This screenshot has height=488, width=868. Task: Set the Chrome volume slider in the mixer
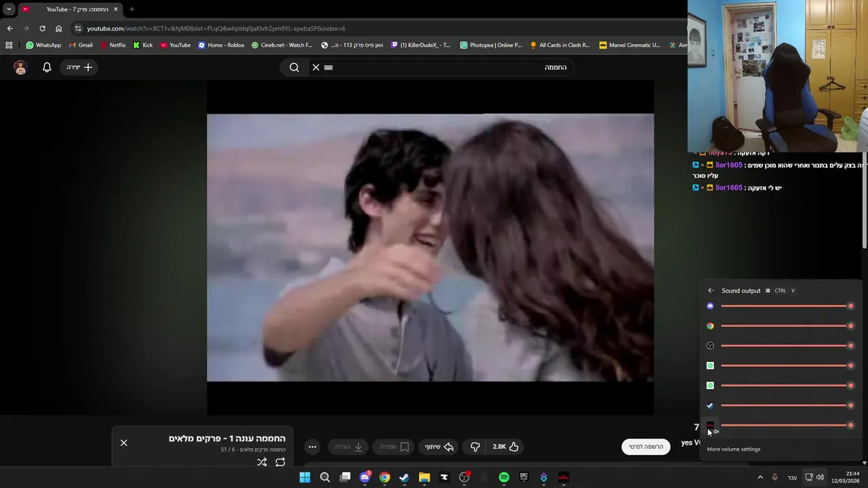(x=786, y=326)
